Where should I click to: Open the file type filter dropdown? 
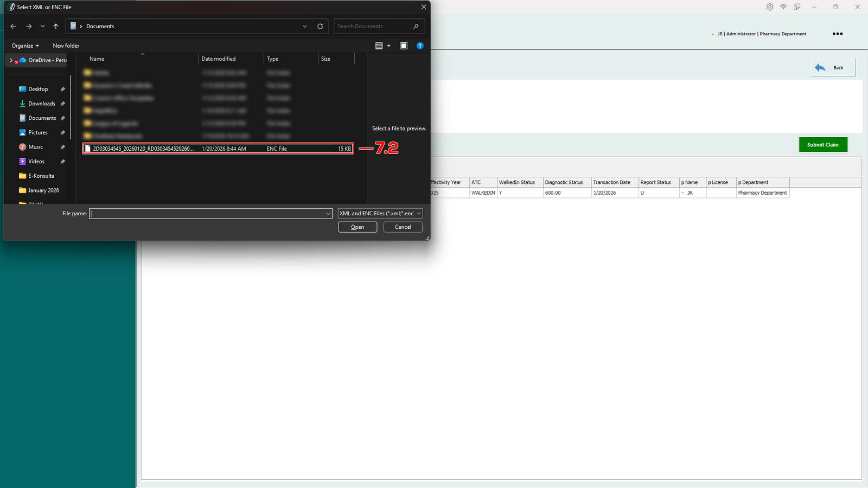pos(380,214)
